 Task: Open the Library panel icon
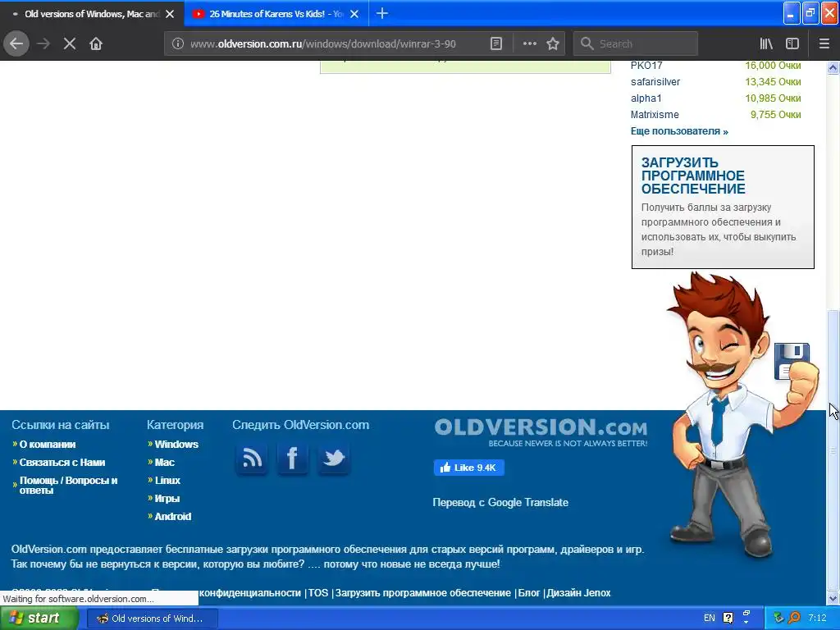(x=766, y=43)
